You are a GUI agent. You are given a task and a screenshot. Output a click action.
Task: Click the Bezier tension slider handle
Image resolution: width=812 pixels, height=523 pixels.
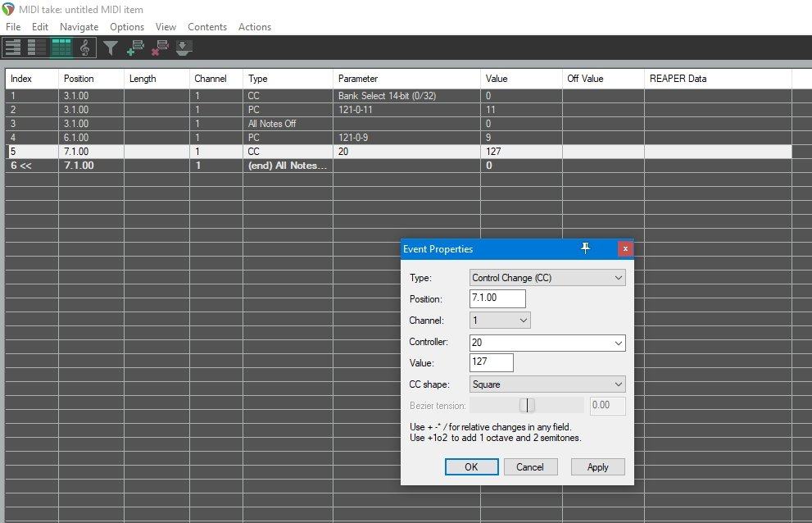click(x=528, y=406)
